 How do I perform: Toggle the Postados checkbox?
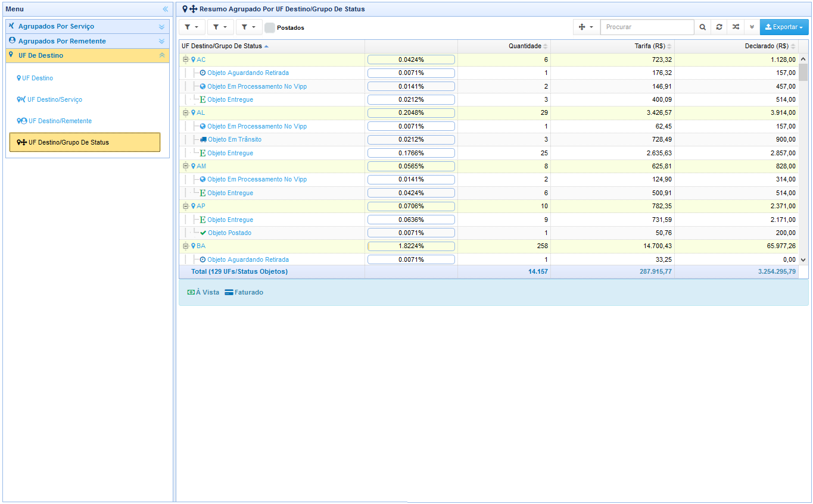[x=270, y=28]
